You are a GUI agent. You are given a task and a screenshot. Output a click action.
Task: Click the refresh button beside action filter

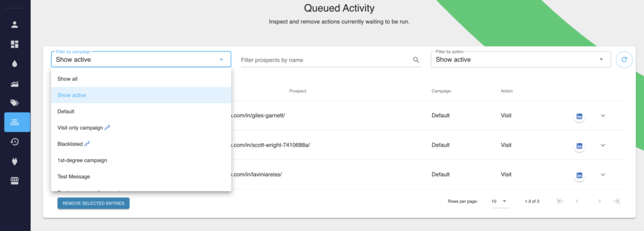pyautogui.click(x=624, y=60)
